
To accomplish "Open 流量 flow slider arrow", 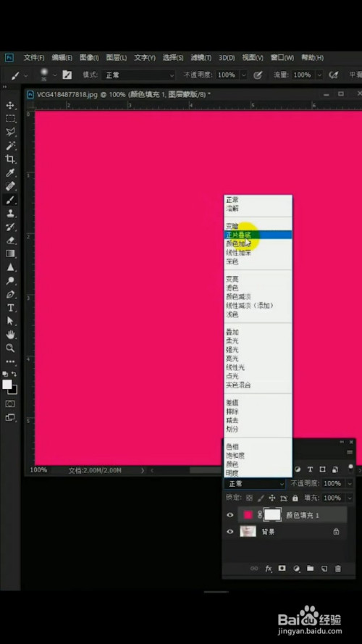I will pos(319,75).
